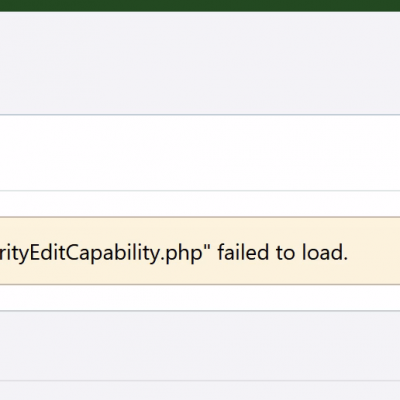This screenshot has width=400, height=400.
Task: Select the word "failed" in the warning
Action: pyautogui.click(x=243, y=252)
